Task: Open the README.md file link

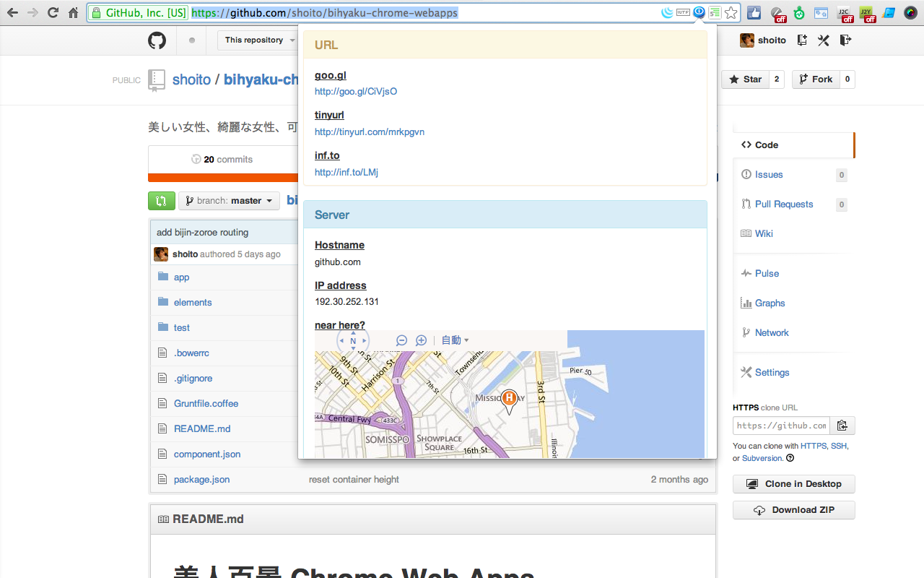Action: click(x=202, y=429)
